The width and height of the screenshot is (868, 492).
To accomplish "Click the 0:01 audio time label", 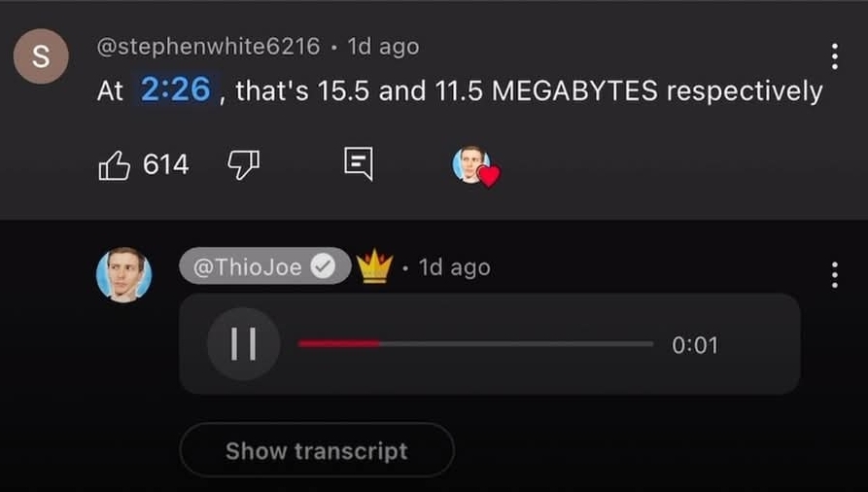I will click(695, 345).
